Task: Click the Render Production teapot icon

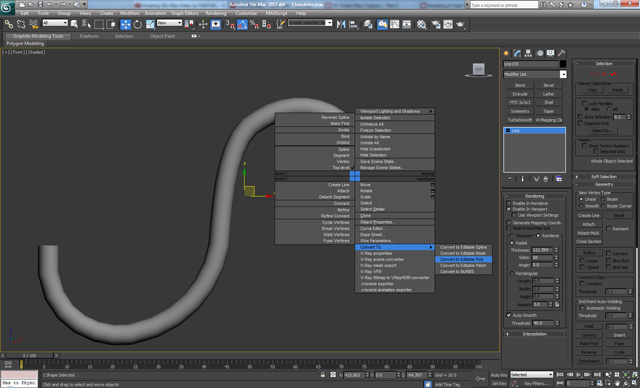Action: coord(460,24)
